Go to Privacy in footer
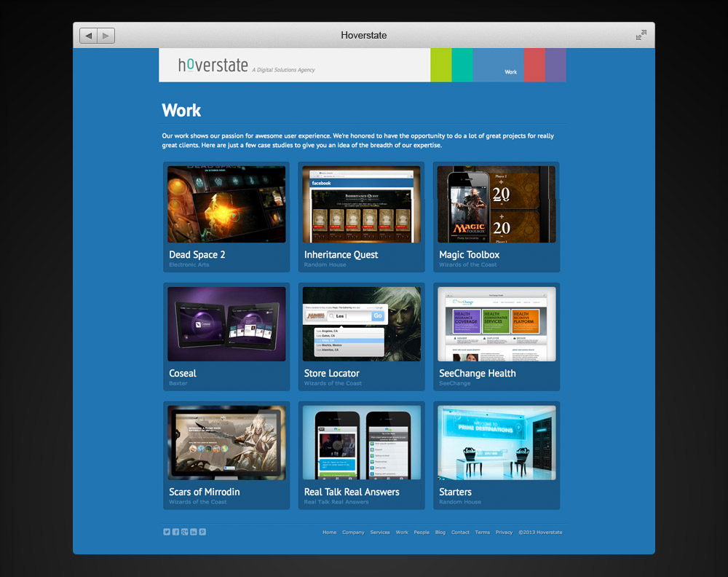This screenshot has width=728, height=577. tap(504, 533)
